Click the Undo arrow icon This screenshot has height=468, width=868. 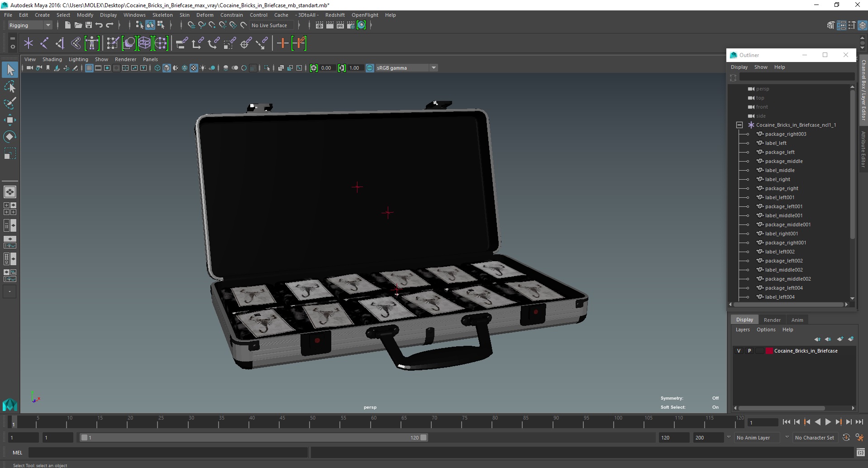(x=99, y=25)
